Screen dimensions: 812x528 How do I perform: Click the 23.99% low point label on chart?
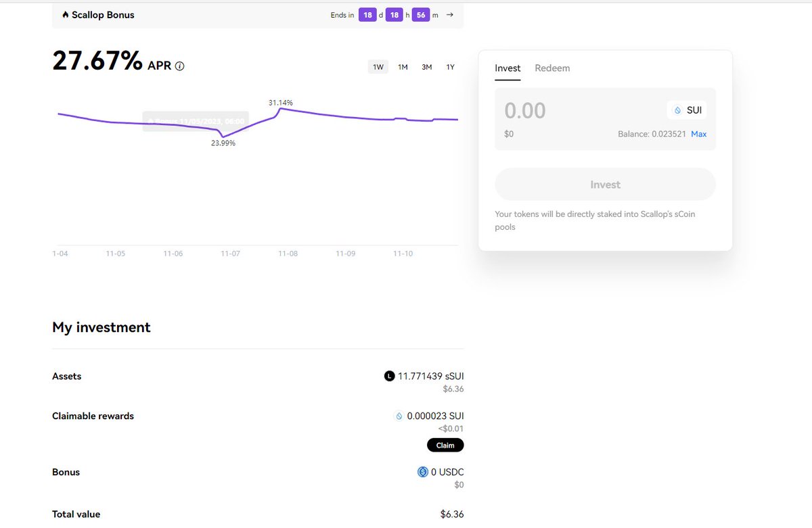[x=223, y=143]
